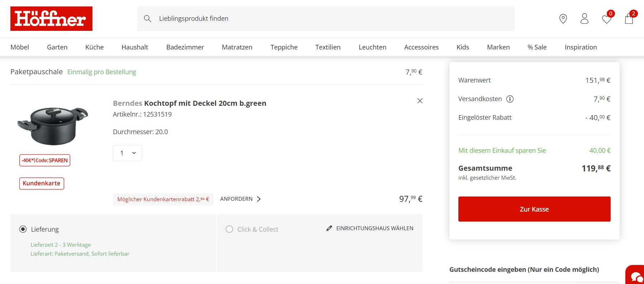Proceed with the Zur Kasse button

[x=534, y=209]
